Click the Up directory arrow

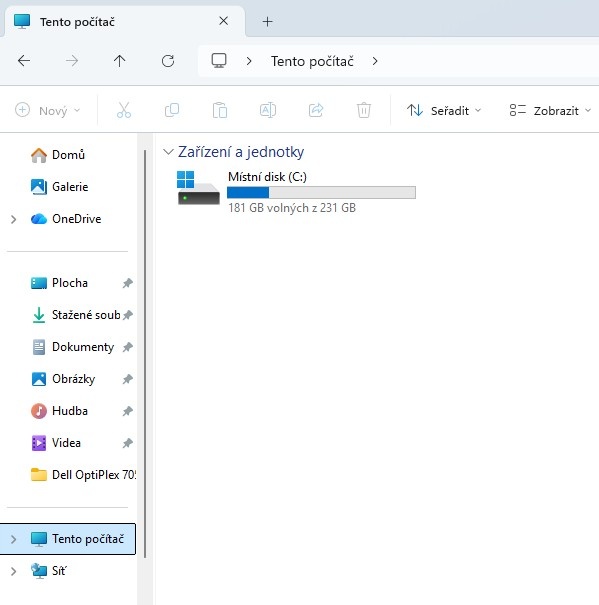[120, 61]
